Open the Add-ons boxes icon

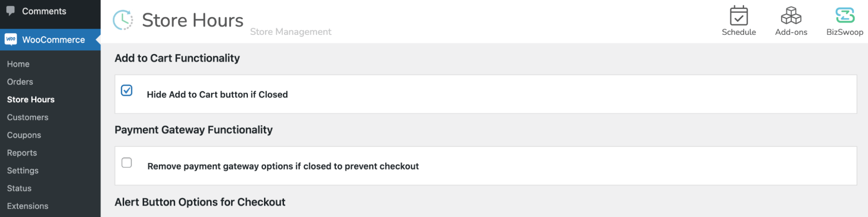pos(791,16)
